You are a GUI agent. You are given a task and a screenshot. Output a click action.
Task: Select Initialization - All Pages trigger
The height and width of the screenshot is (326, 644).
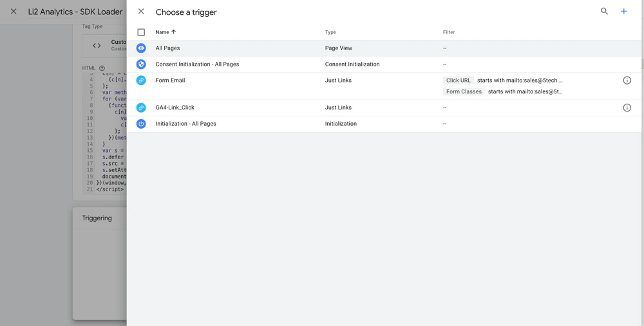[384, 124]
